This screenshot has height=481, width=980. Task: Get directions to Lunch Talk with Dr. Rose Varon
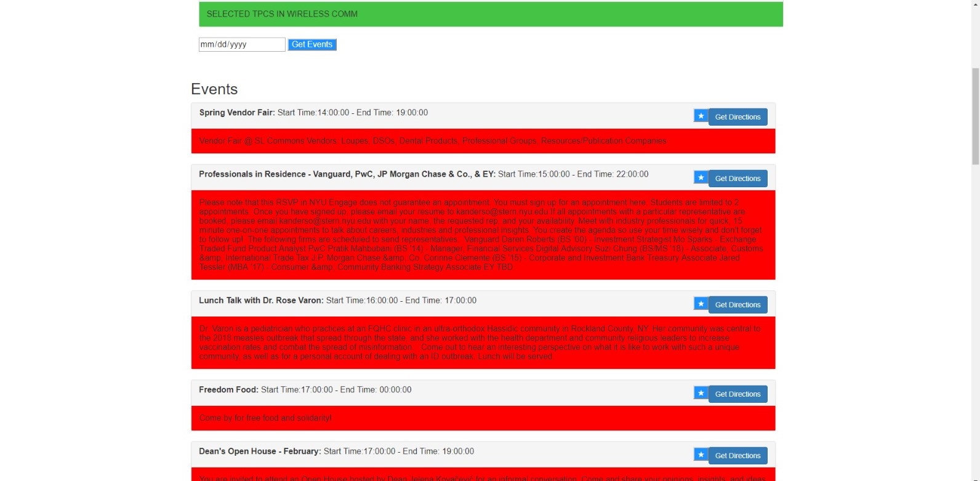coord(737,305)
